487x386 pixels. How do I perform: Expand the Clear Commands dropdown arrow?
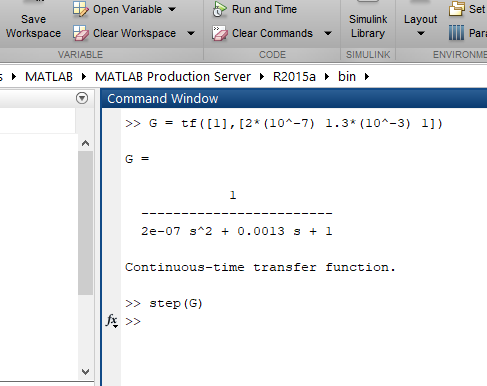click(328, 33)
